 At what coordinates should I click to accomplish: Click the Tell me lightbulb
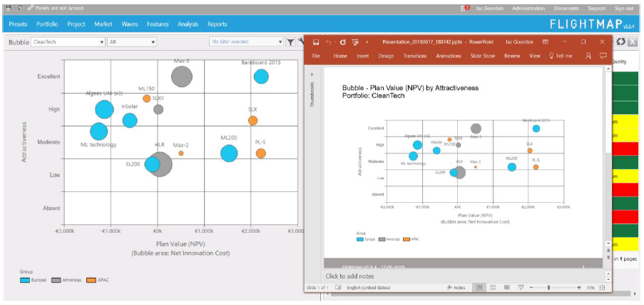tap(551, 56)
